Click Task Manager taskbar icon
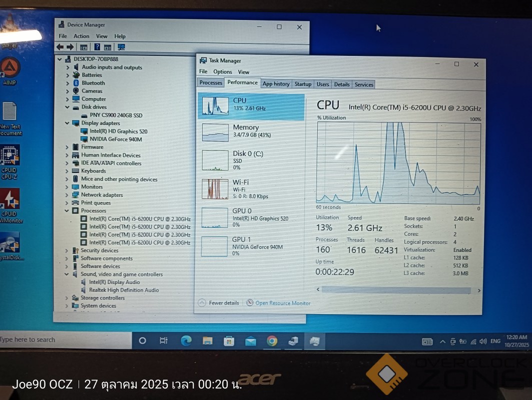The width and height of the screenshot is (532, 400). [x=314, y=341]
